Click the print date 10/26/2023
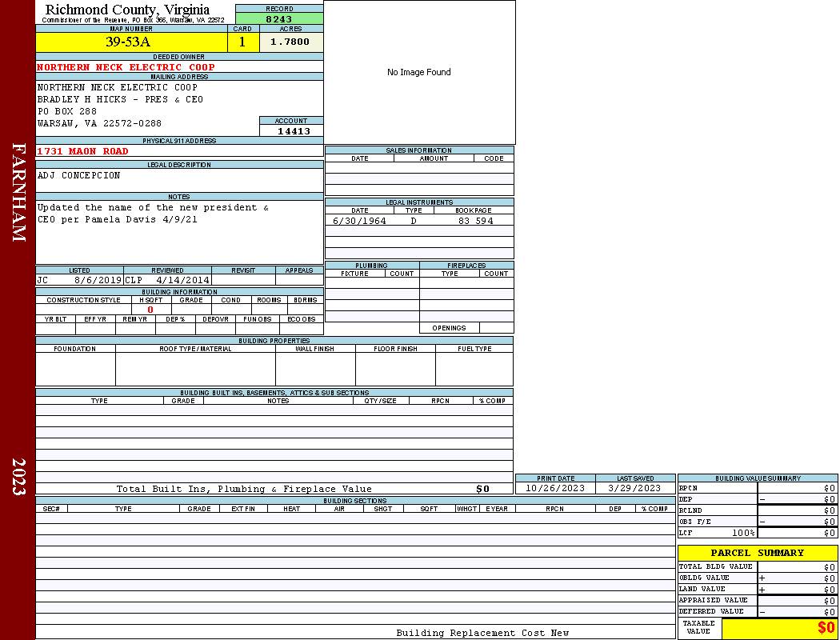840x640 pixels. tap(555, 488)
